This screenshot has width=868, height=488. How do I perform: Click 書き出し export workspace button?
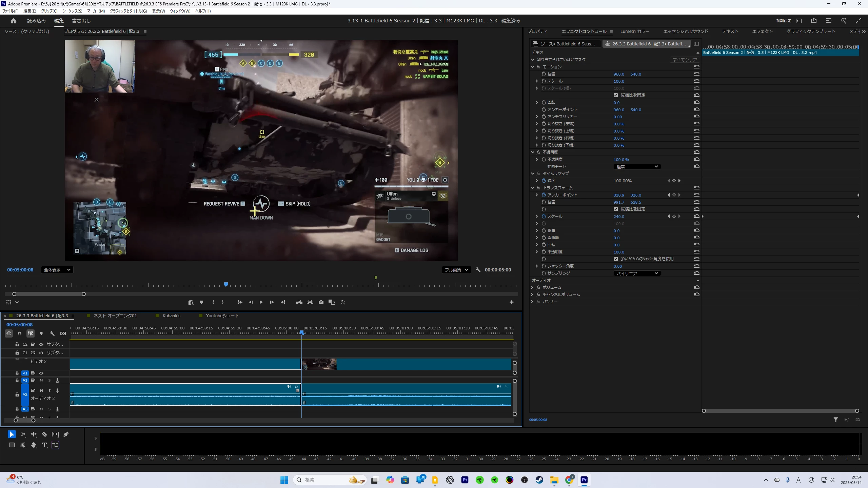click(81, 21)
